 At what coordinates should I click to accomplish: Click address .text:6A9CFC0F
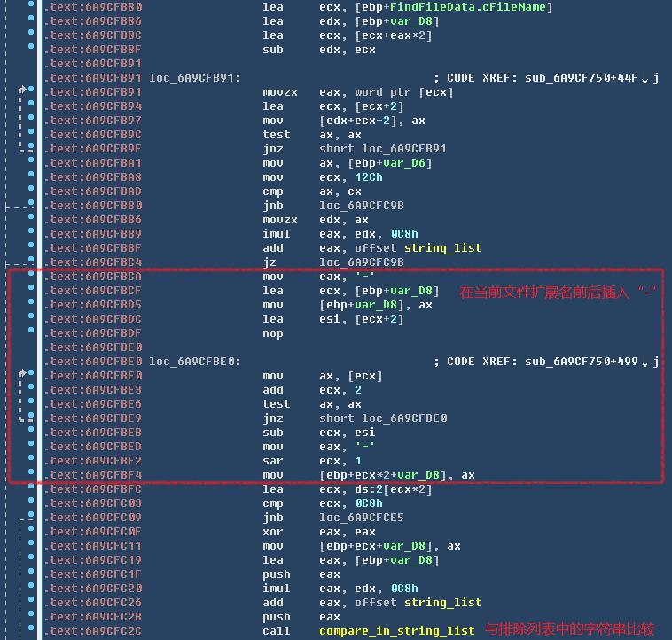[x=93, y=532]
